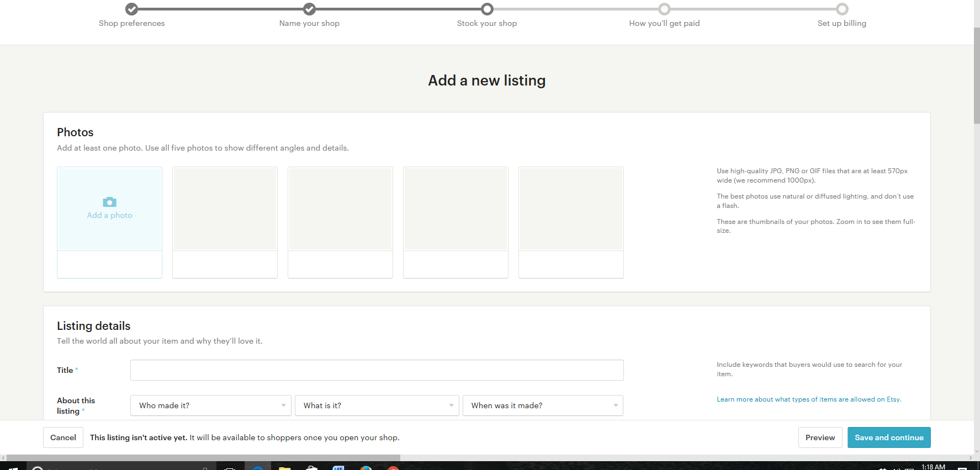This screenshot has height=470, width=980.
Task: Click the Add a photo label
Action: (x=109, y=215)
